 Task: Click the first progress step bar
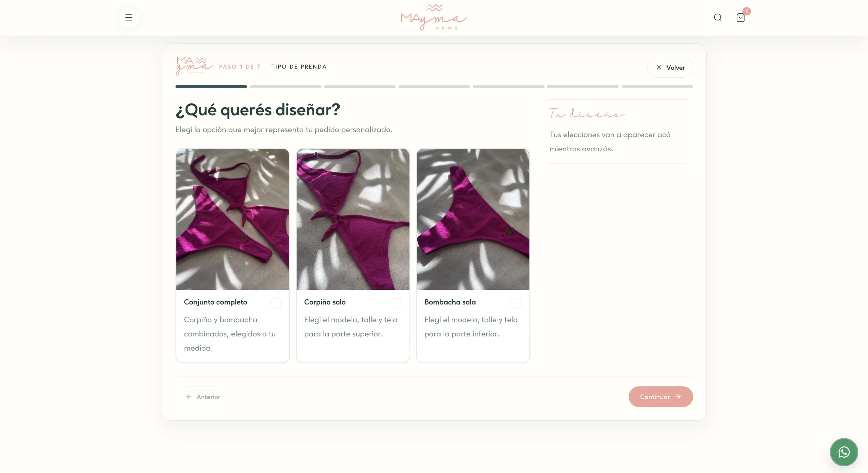[x=211, y=87]
